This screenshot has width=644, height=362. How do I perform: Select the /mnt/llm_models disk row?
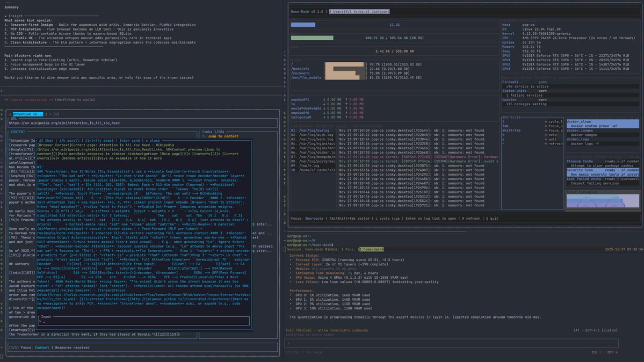point(356,78)
